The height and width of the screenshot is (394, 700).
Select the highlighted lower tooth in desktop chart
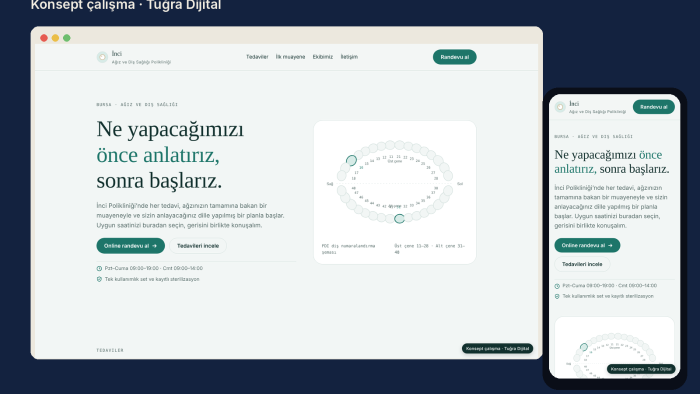400,218
